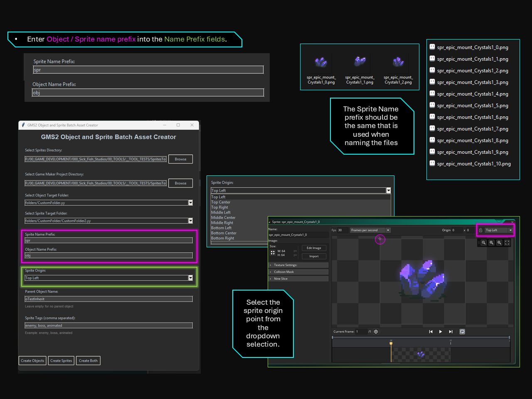Click the file icon beside spr_epic_mount_Crystals1_10.png
The width and height of the screenshot is (532, 399).
point(432,163)
